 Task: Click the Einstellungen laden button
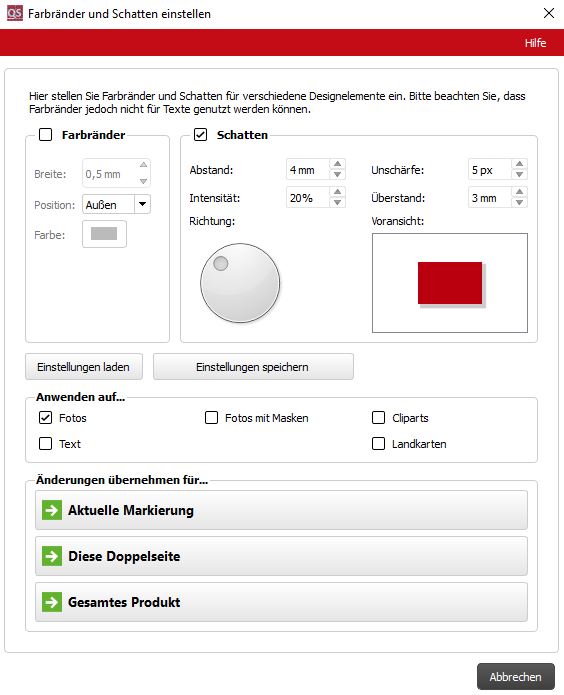pyautogui.click(x=84, y=367)
